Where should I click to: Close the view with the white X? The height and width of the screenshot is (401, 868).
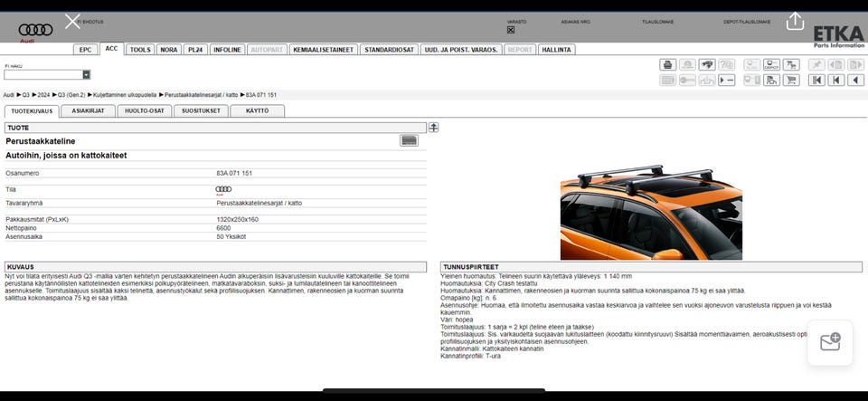(72, 22)
